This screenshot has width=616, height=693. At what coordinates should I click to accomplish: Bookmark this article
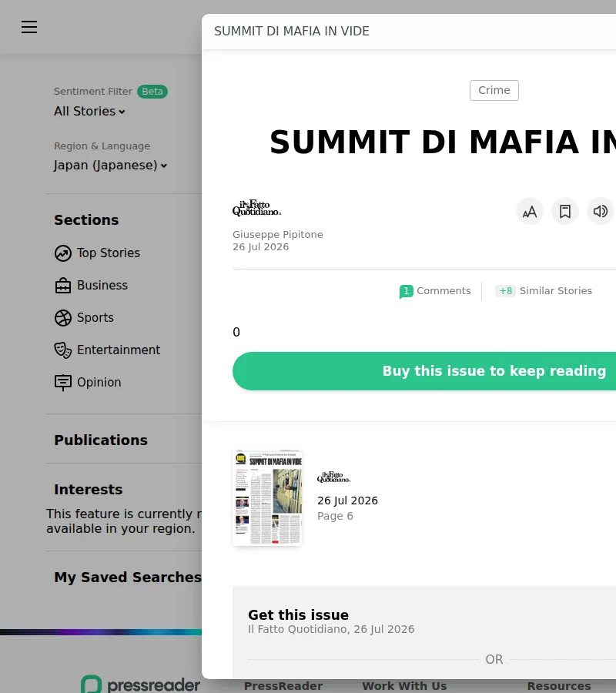pos(564,212)
